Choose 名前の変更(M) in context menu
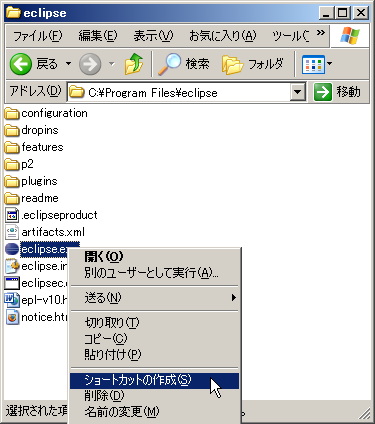 [x=154, y=412]
